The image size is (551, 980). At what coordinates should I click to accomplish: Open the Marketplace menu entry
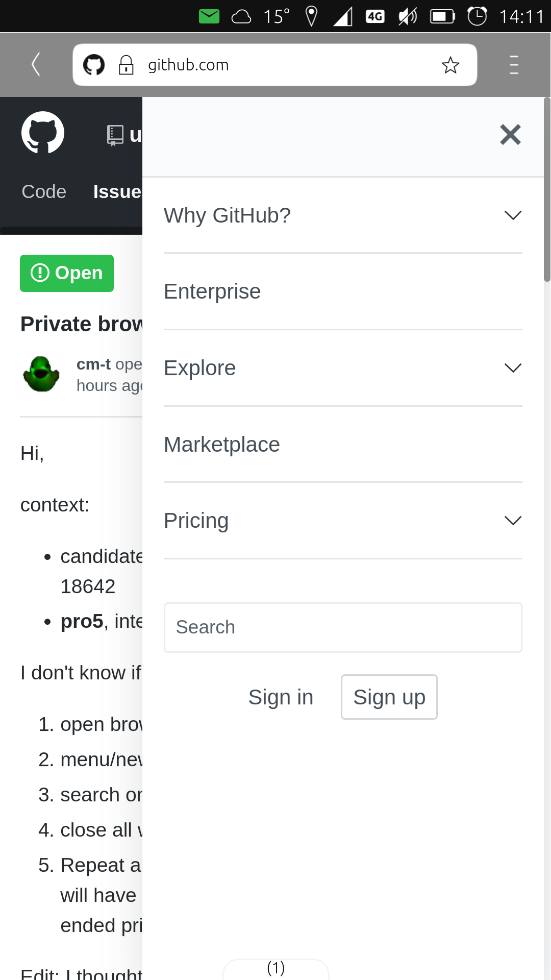coord(221,444)
